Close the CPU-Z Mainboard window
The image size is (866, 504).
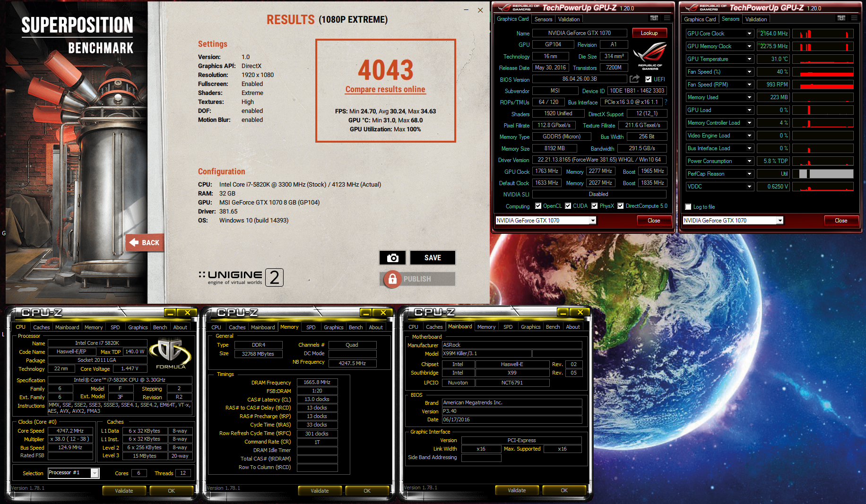tap(580, 312)
